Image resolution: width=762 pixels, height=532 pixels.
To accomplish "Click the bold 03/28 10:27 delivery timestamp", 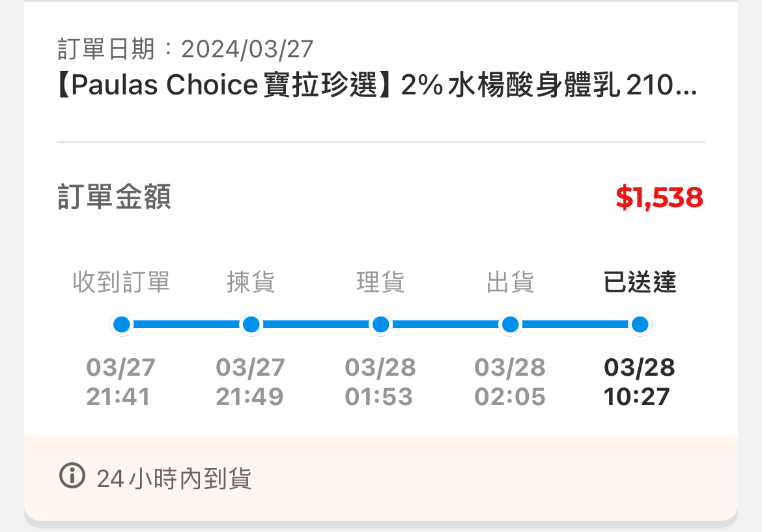I will click(x=639, y=382).
